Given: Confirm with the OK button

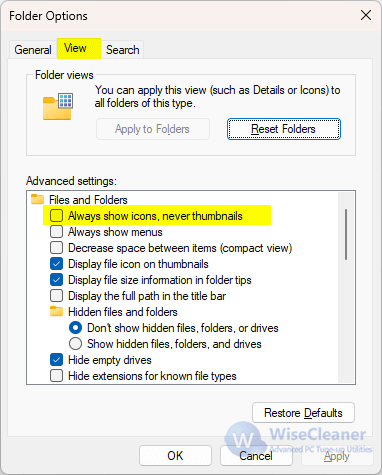Looking at the screenshot, I should tap(175, 455).
